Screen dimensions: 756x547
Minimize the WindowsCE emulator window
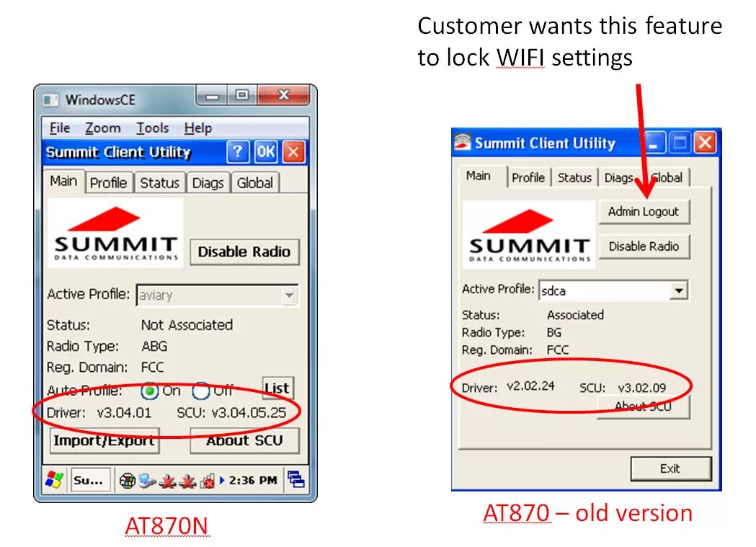point(212,96)
